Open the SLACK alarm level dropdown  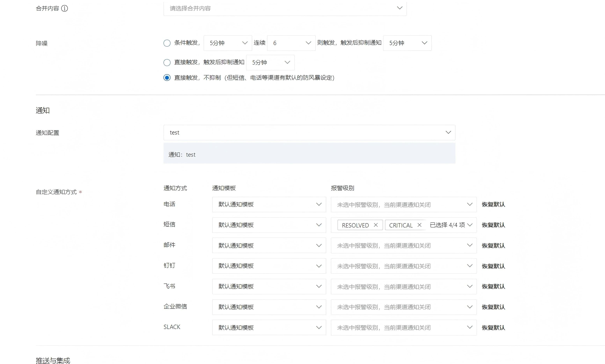pos(404,328)
